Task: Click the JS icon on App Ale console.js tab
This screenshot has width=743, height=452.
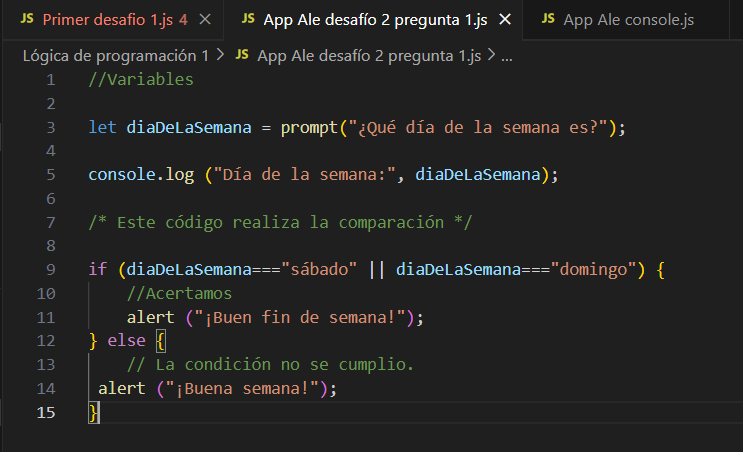Action: (547, 20)
